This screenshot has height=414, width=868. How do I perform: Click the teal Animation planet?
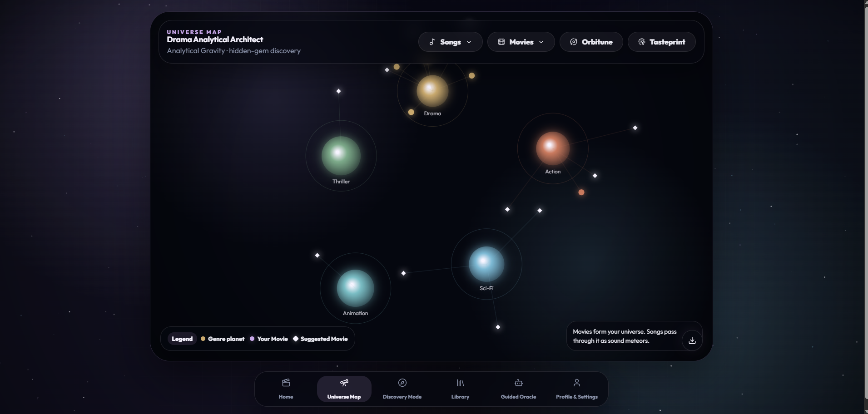point(355,288)
